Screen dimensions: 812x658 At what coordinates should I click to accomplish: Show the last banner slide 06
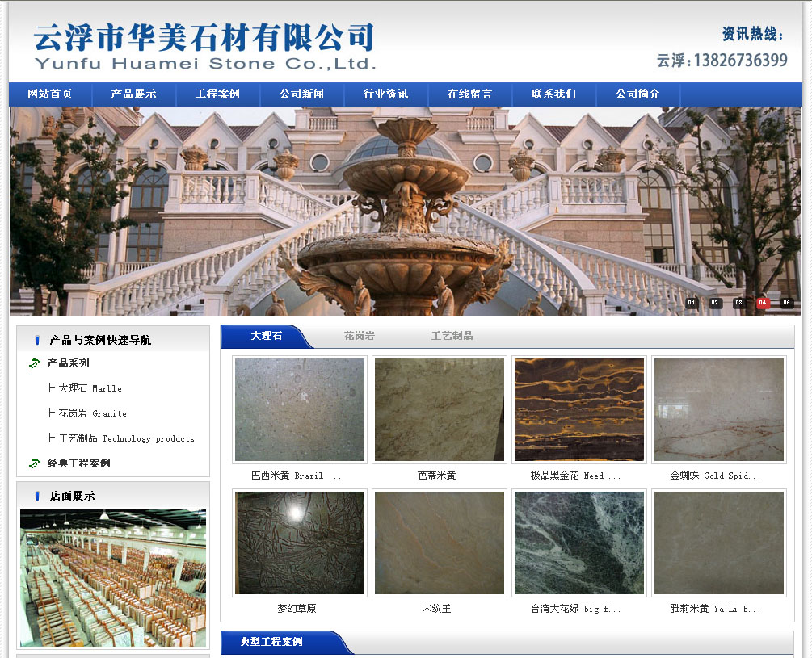[786, 304]
